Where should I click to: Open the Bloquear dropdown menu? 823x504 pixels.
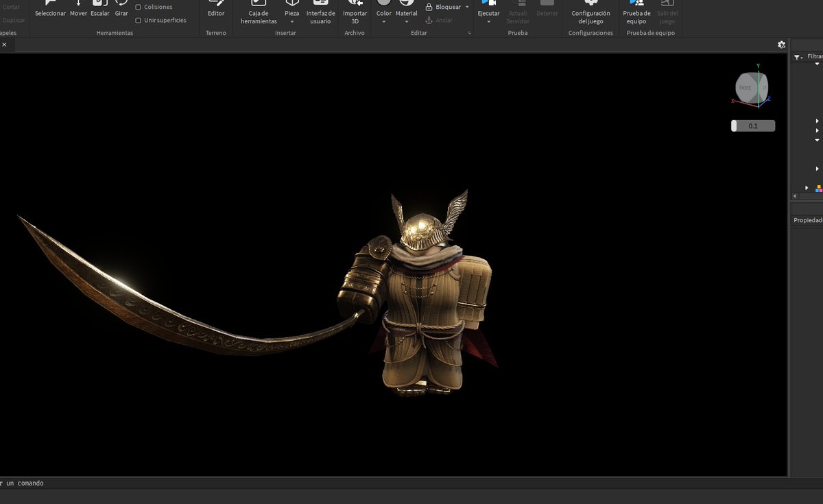coord(467,7)
